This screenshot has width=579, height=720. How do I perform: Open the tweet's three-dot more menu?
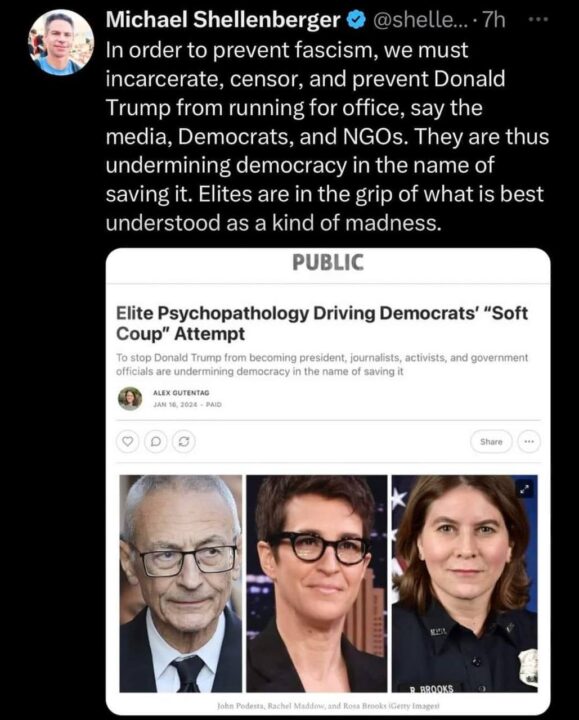click(539, 20)
